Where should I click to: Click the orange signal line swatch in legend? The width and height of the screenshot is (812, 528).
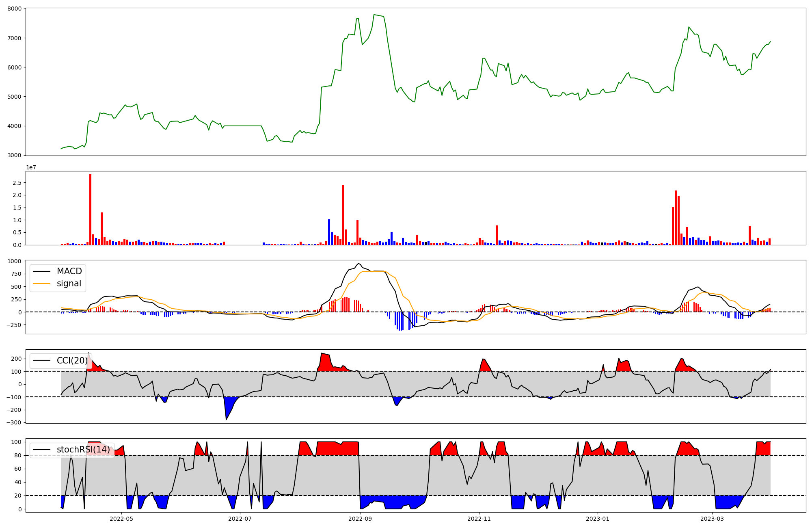point(42,283)
